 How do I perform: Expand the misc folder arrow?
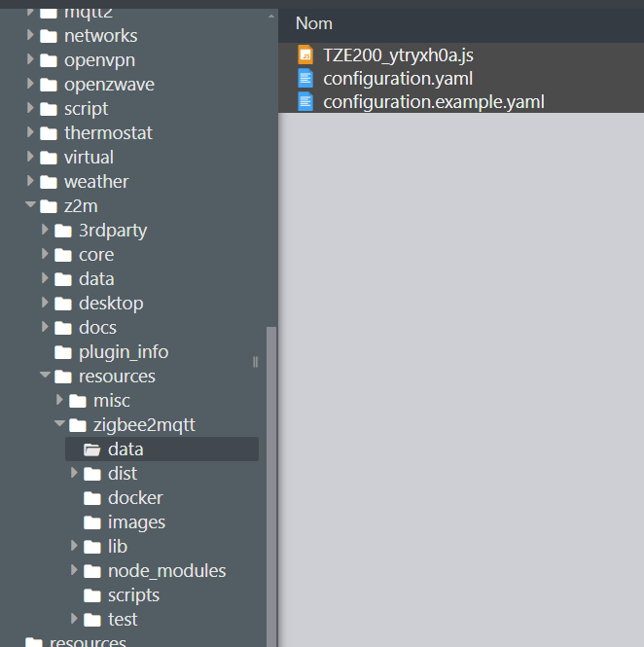click(x=59, y=400)
